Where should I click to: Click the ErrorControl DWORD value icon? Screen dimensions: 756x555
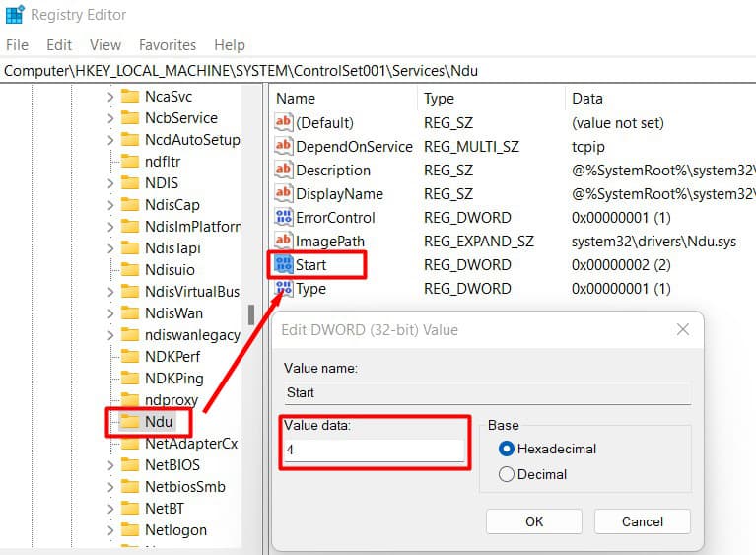(x=284, y=217)
